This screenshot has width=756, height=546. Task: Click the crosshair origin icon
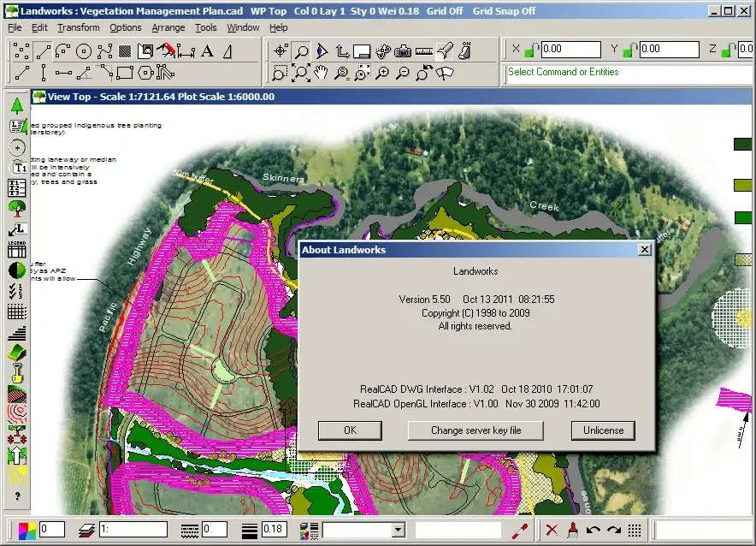[281, 50]
